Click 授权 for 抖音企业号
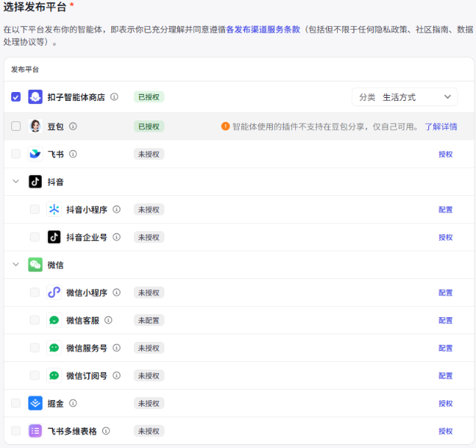 tap(445, 237)
